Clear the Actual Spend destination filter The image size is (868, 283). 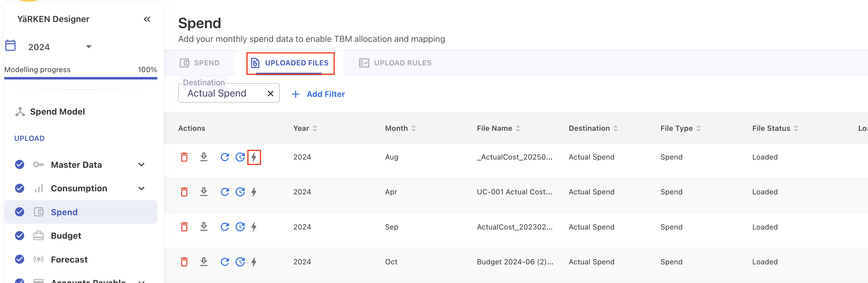[270, 93]
